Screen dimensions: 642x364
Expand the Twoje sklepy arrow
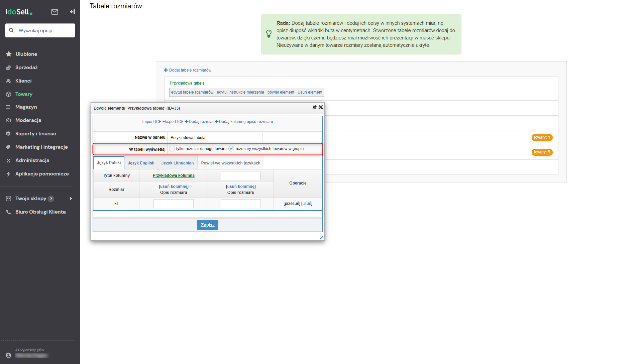coord(71,199)
